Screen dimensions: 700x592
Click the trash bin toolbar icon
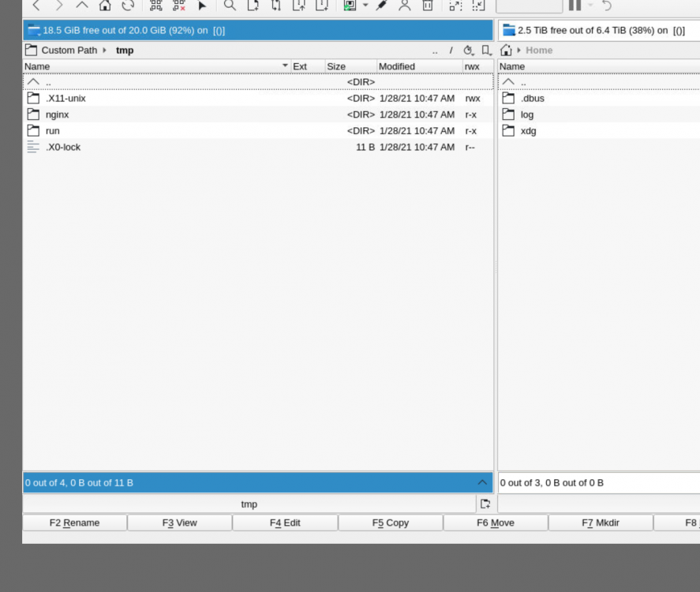click(428, 6)
